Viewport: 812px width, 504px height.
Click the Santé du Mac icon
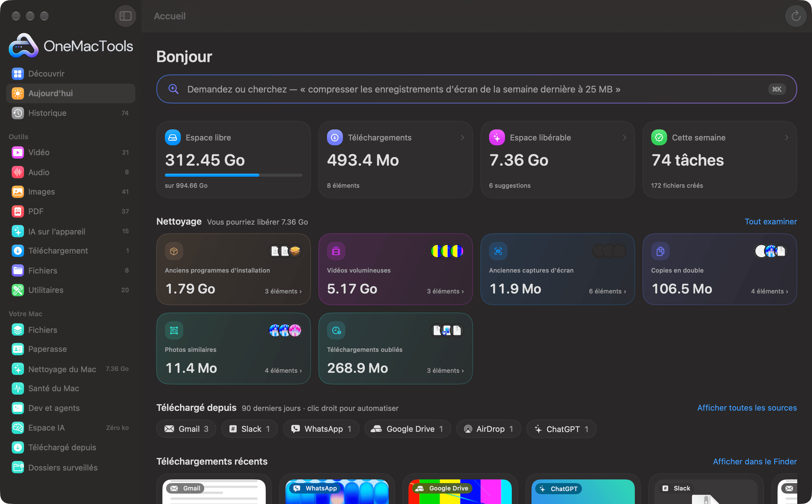coord(18,388)
